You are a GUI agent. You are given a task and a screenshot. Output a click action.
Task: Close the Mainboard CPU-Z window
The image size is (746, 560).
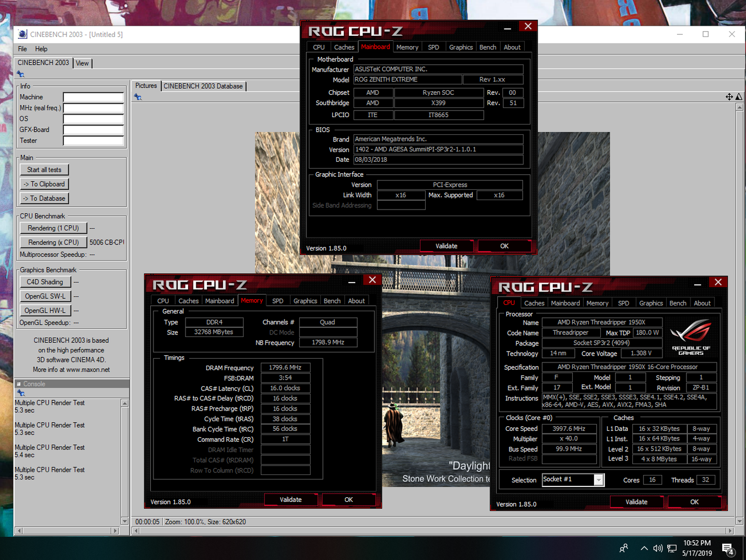[x=528, y=26]
